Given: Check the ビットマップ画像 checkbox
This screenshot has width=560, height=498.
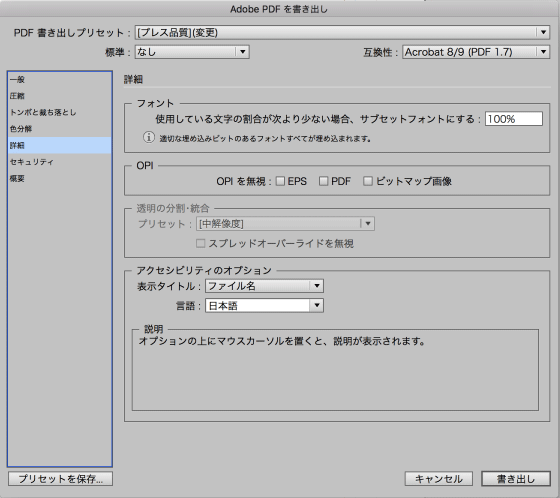Looking at the screenshot, I should click(368, 181).
